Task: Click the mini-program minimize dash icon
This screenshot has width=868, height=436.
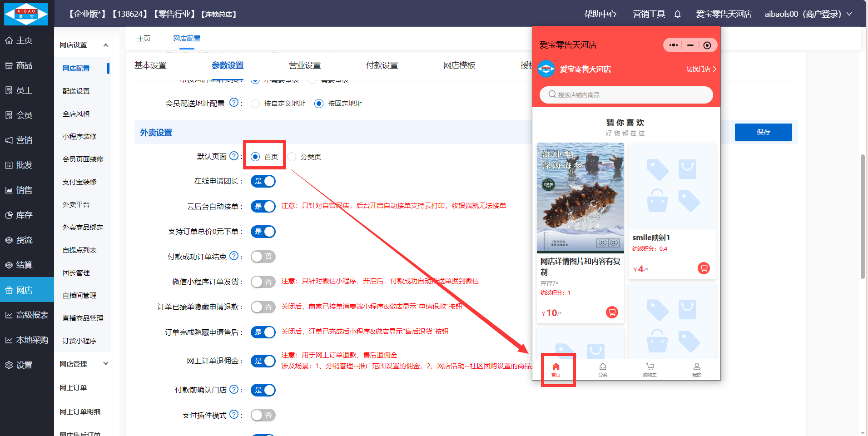Action: pos(690,45)
